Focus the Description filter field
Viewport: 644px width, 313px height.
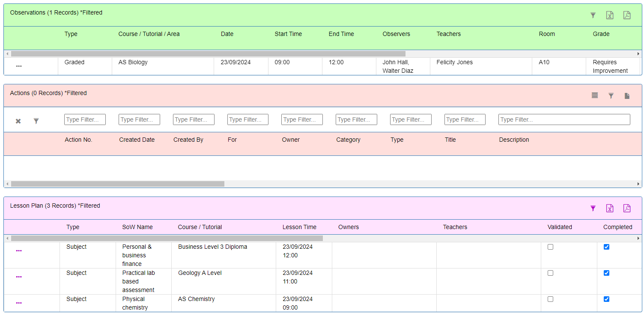[x=564, y=119]
